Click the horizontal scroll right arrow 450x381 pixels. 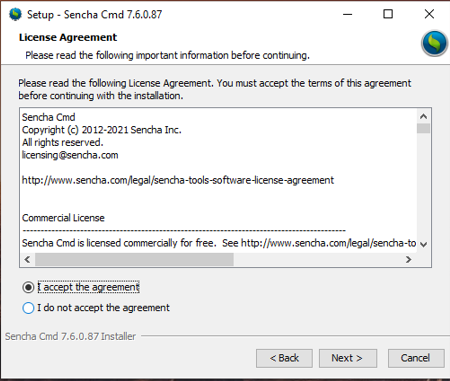click(x=409, y=259)
